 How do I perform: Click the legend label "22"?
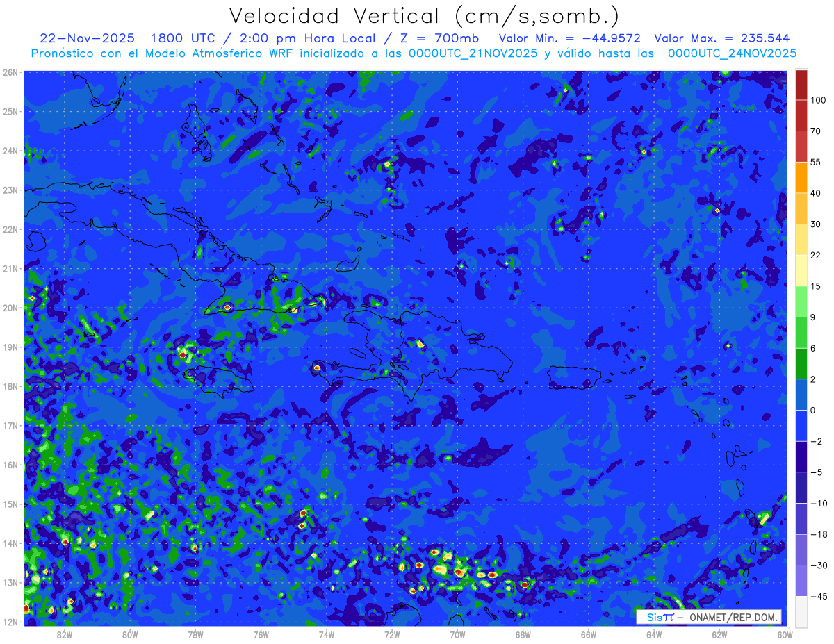click(x=815, y=255)
